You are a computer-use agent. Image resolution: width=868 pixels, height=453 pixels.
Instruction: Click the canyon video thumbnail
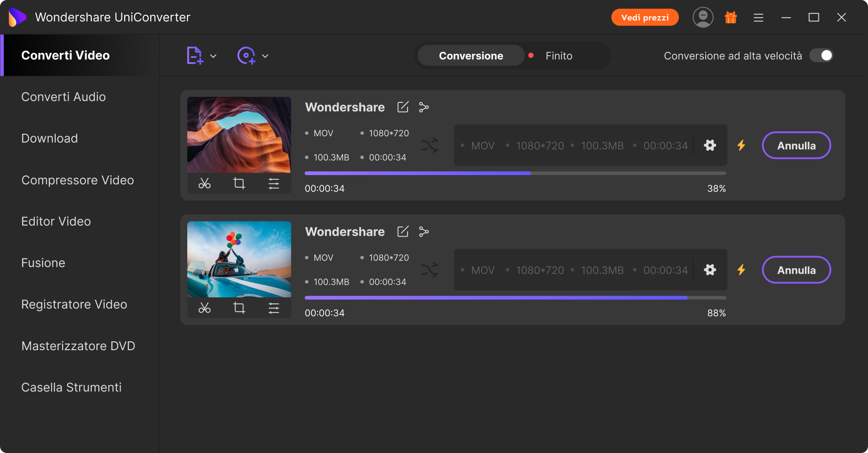[239, 135]
